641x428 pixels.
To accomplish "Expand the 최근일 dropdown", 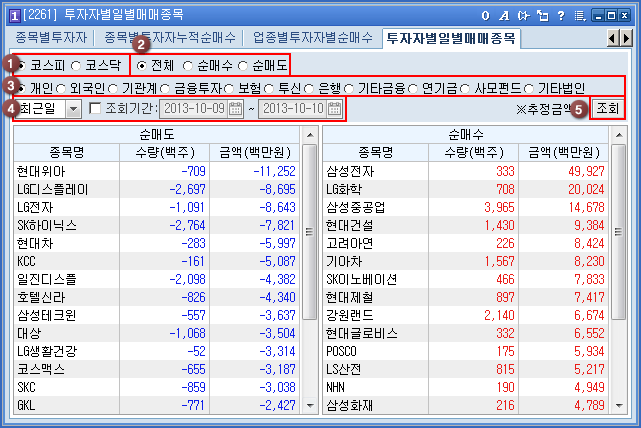I will (x=74, y=108).
